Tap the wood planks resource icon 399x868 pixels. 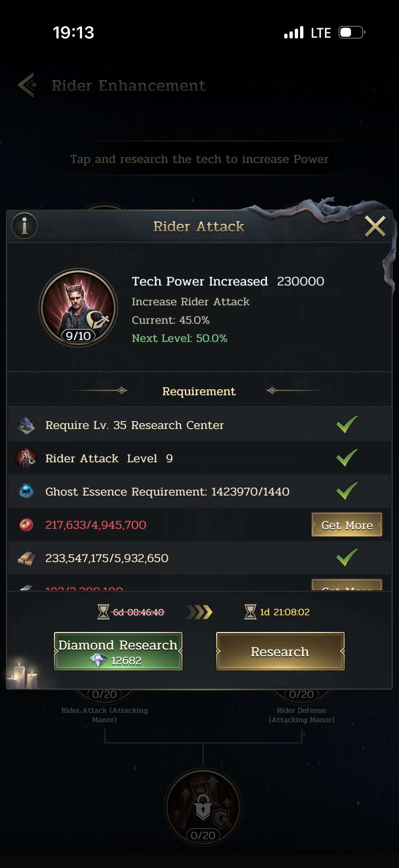click(x=26, y=558)
